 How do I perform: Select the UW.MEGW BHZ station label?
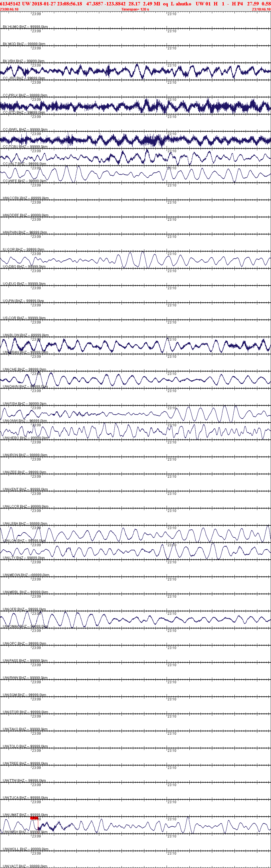point(26,575)
